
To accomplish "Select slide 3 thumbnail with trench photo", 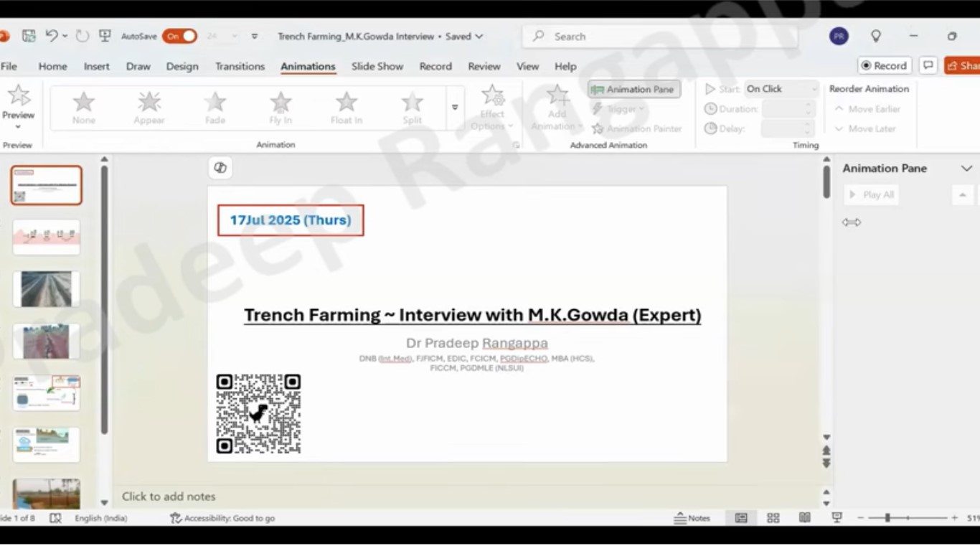I will coord(47,289).
